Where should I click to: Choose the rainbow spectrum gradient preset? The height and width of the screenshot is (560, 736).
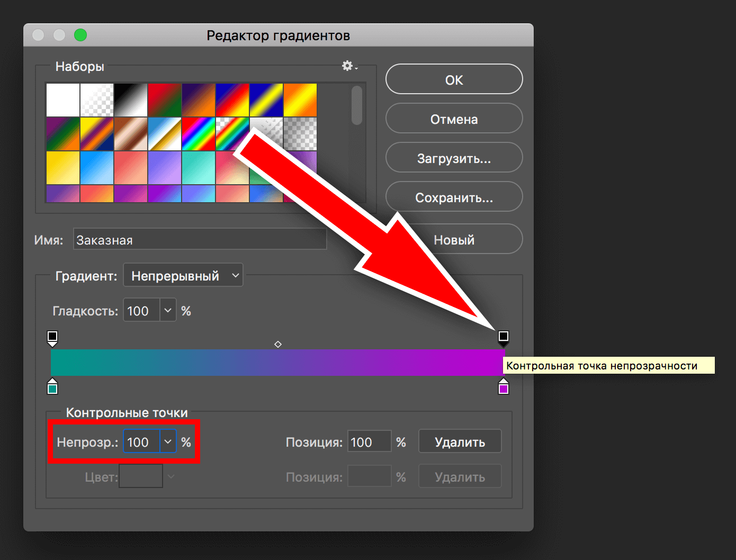click(199, 134)
